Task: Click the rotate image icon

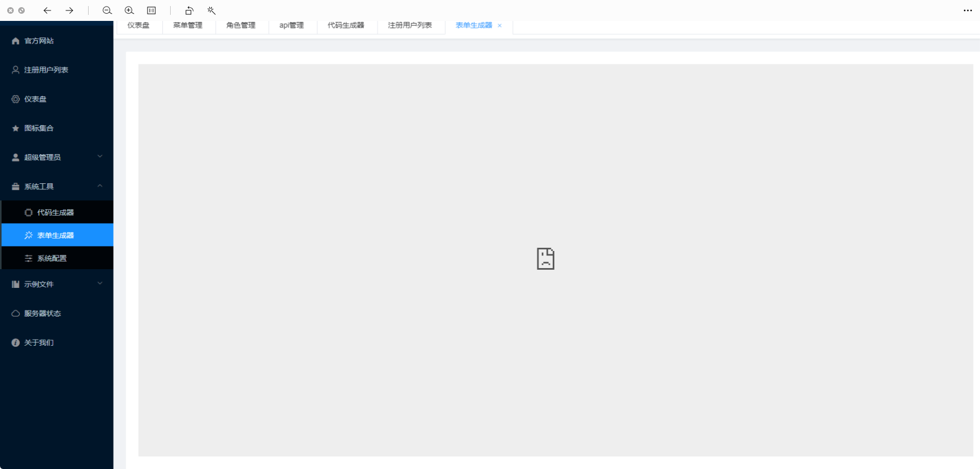Action: (x=189, y=10)
